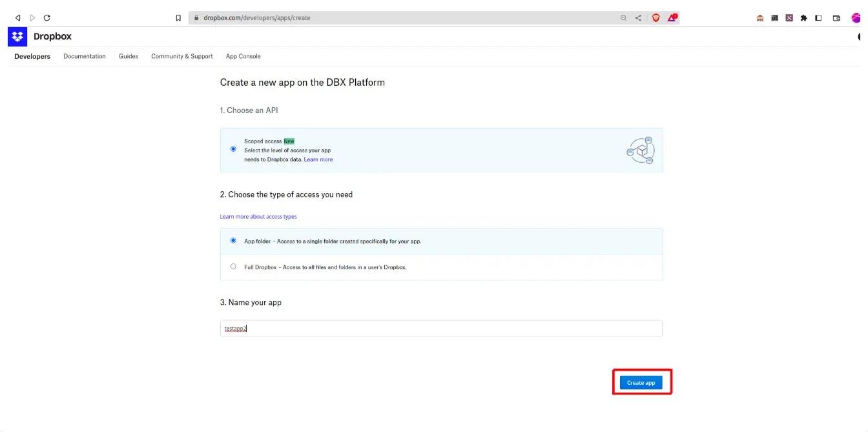Click the Dropbox logo icon
The height and width of the screenshot is (432, 868).
click(17, 36)
